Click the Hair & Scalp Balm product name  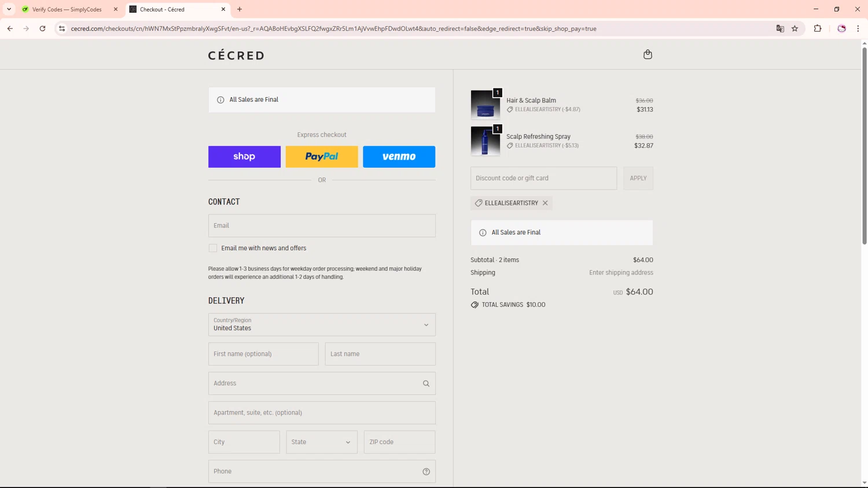(531, 100)
